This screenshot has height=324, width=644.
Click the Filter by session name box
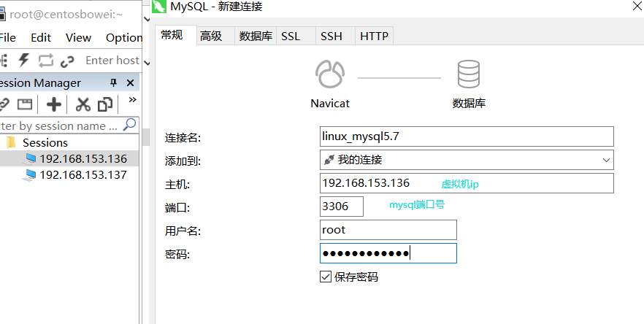click(x=61, y=126)
